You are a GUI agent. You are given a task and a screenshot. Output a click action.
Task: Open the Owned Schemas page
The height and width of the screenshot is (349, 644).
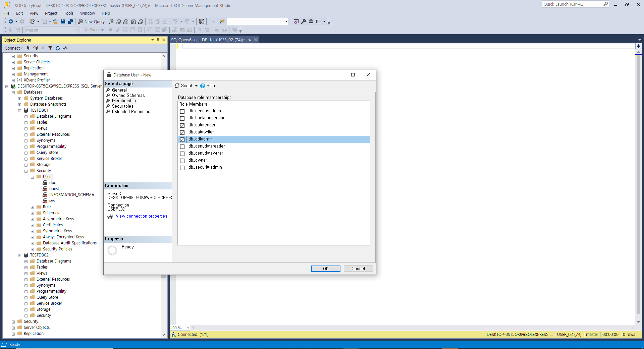[x=128, y=96]
